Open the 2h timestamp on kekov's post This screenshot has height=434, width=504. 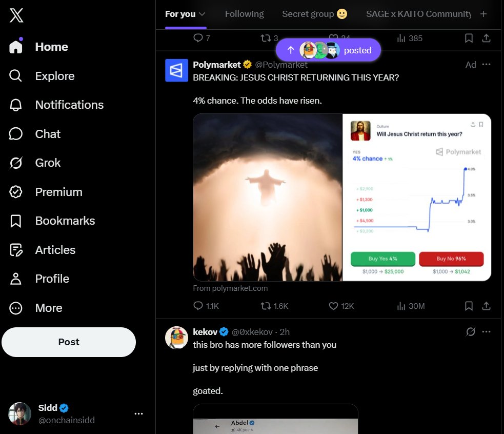285,332
